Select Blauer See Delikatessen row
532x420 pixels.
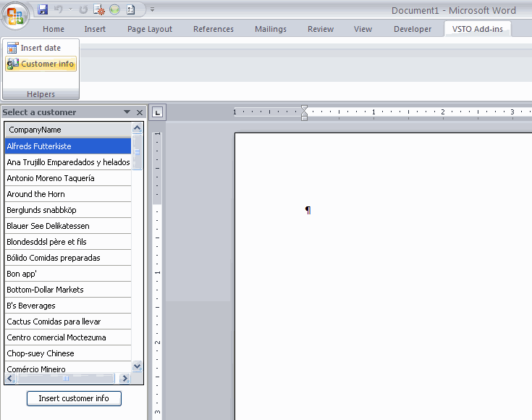[x=68, y=226]
